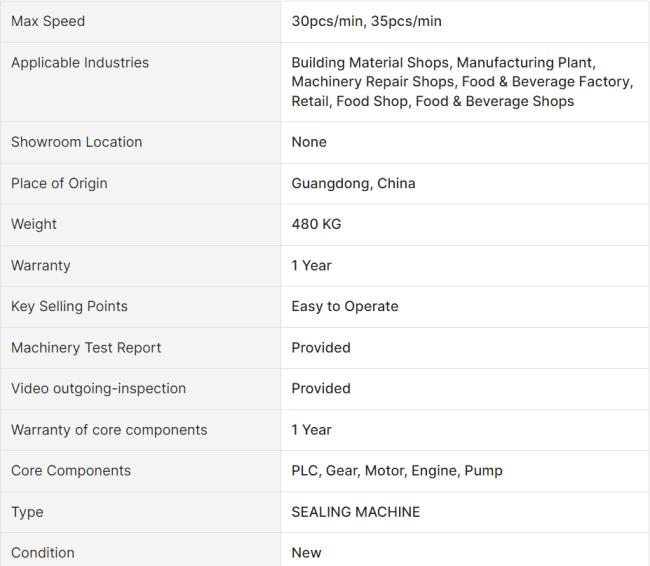Select the 30pcs/min, 35pcs/min value
Screen dimensions: 650x566
coord(366,21)
